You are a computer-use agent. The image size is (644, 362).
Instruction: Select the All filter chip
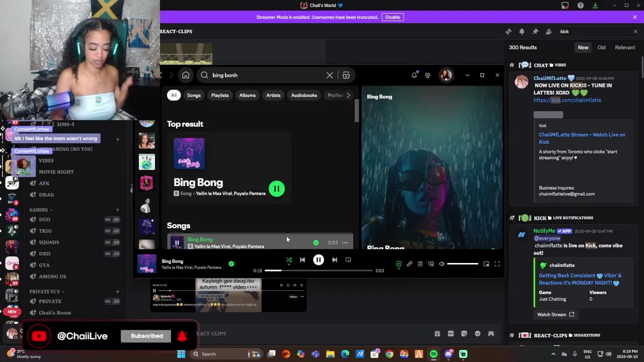click(174, 95)
